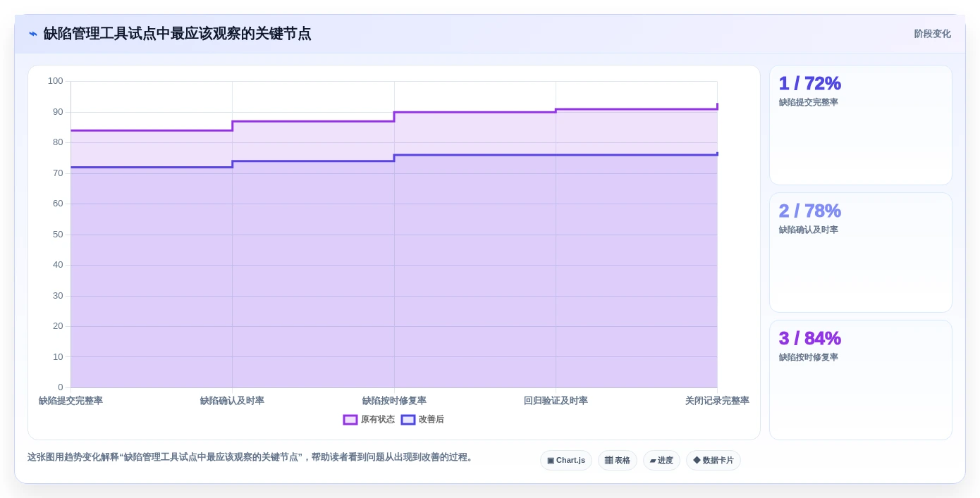Open the 3 / 84% data card
This screenshot has width=980, height=498.
point(861,380)
